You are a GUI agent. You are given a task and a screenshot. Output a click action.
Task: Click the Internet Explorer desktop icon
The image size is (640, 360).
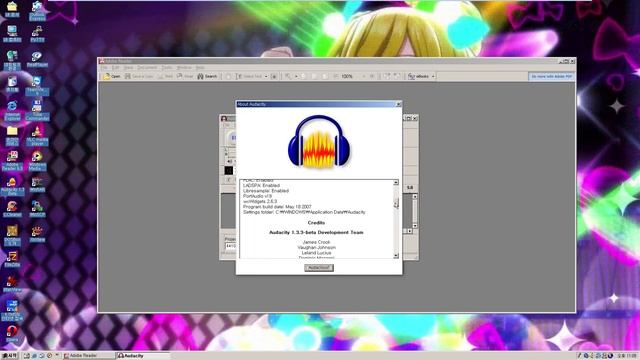click(12, 111)
